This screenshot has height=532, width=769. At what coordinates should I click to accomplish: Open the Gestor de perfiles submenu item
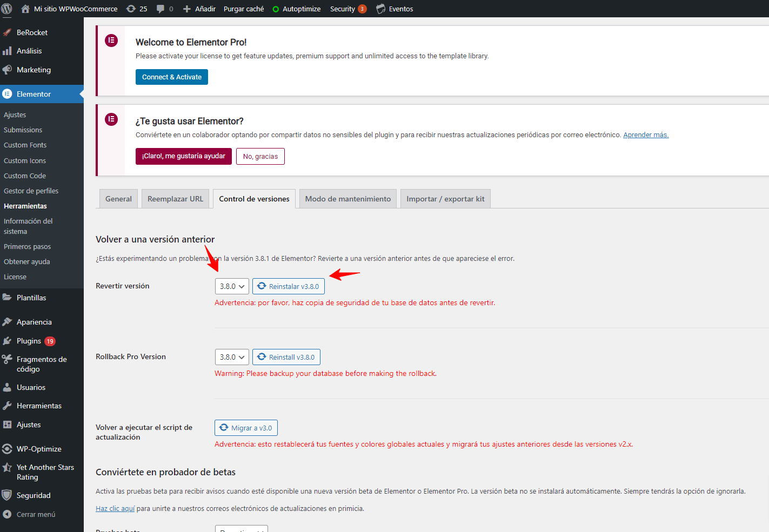coord(31,191)
